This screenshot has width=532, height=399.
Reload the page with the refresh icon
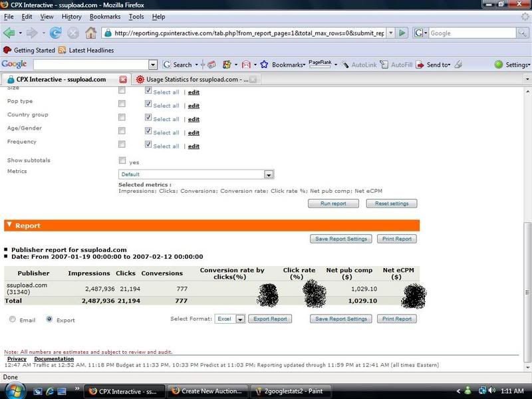pyautogui.click(x=55, y=33)
